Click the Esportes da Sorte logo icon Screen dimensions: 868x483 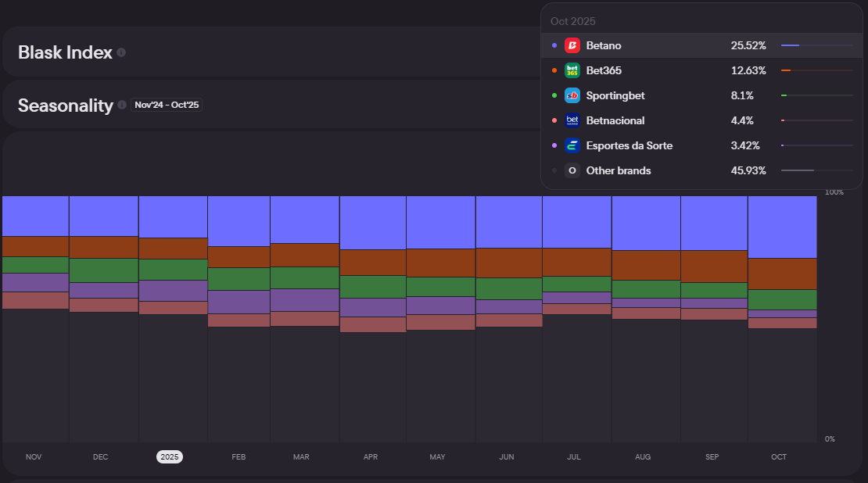tap(572, 145)
